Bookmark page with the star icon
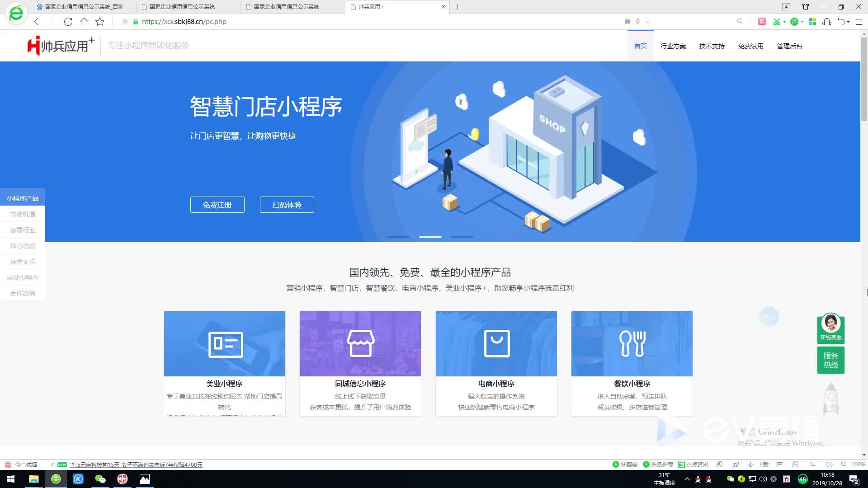 pos(100,22)
